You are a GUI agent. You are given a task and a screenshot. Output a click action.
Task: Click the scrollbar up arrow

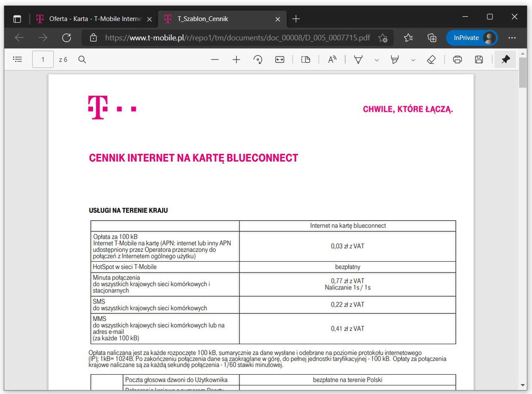pyautogui.click(x=523, y=53)
